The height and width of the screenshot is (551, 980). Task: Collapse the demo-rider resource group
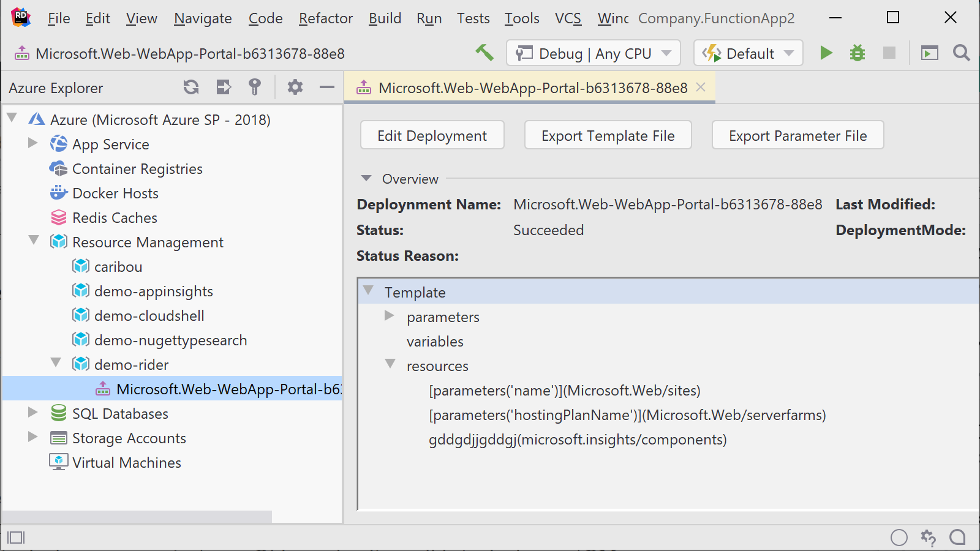click(x=56, y=362)
